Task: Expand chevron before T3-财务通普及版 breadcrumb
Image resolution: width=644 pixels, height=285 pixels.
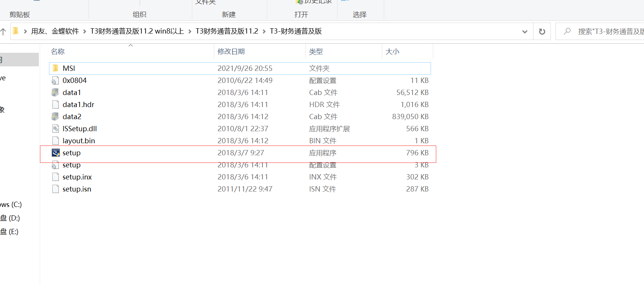Action: pyautogui.click(x=264, y=31)
